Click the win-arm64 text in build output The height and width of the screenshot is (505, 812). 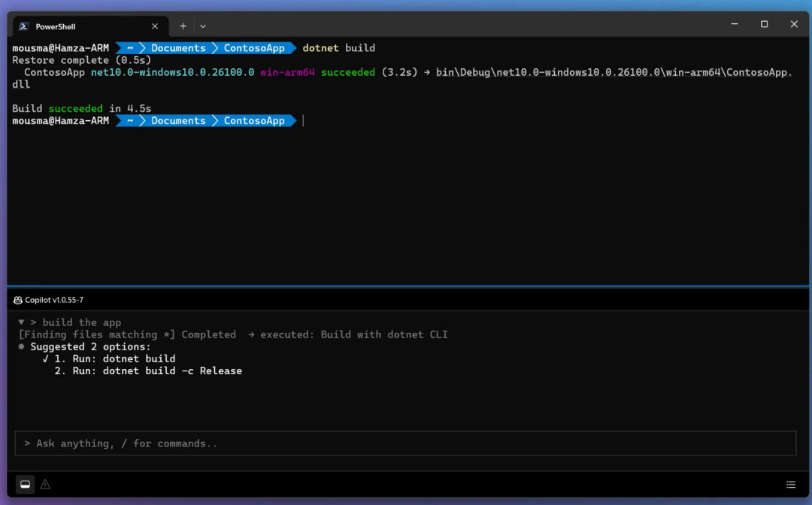click(287, 72)
